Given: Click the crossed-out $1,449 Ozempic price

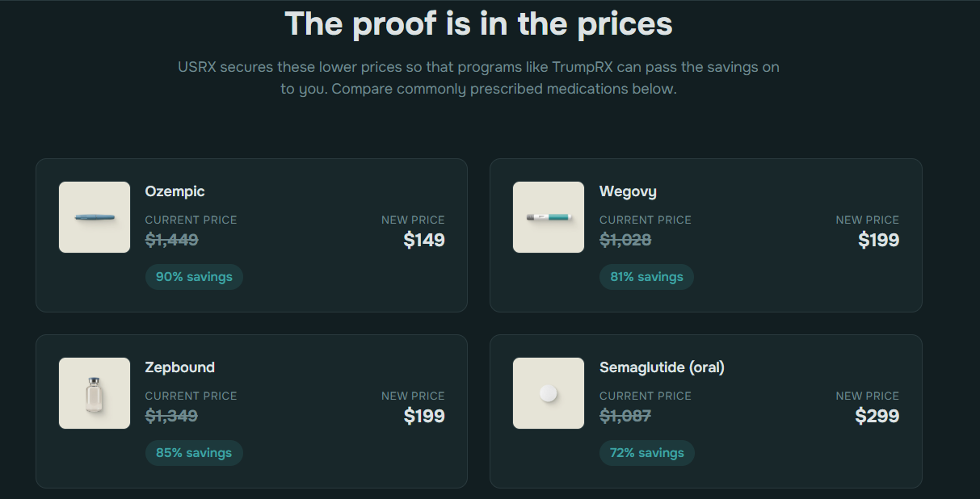Looking at the screenshot, I should point(171,240).
